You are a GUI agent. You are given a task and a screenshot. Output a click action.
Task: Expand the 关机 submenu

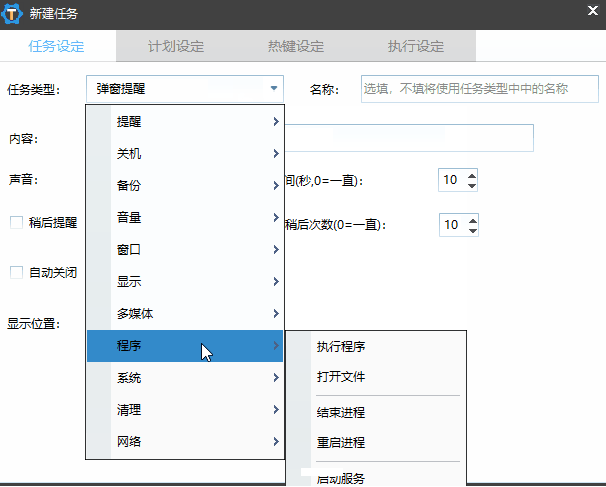(185, 154)
